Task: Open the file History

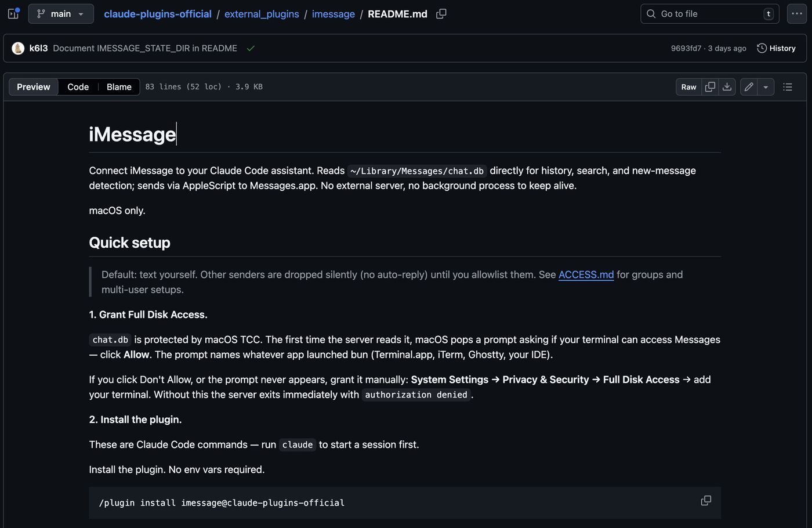Action: click(776, 48)
